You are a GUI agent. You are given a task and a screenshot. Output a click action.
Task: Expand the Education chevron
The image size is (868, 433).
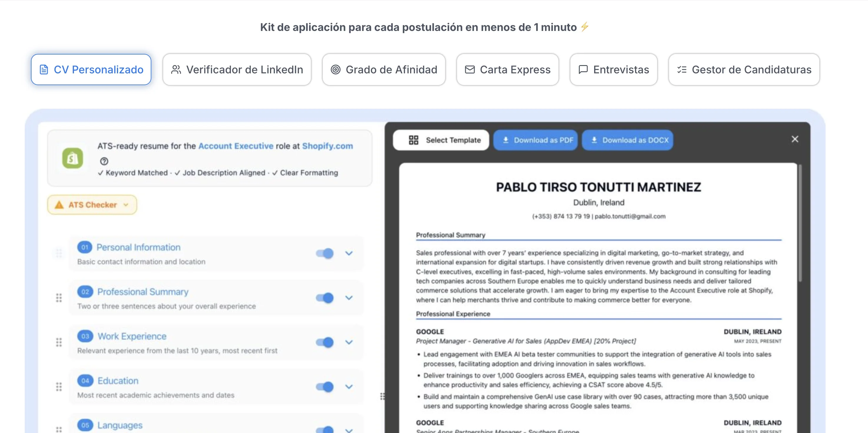point(349,386)
